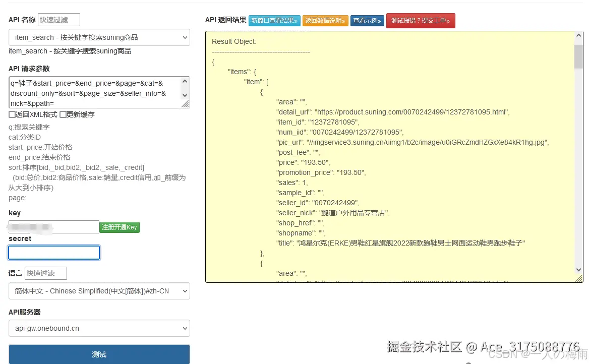Click the secret input field
The width and height of the screenshot is (590, 364).
[53, 252]
